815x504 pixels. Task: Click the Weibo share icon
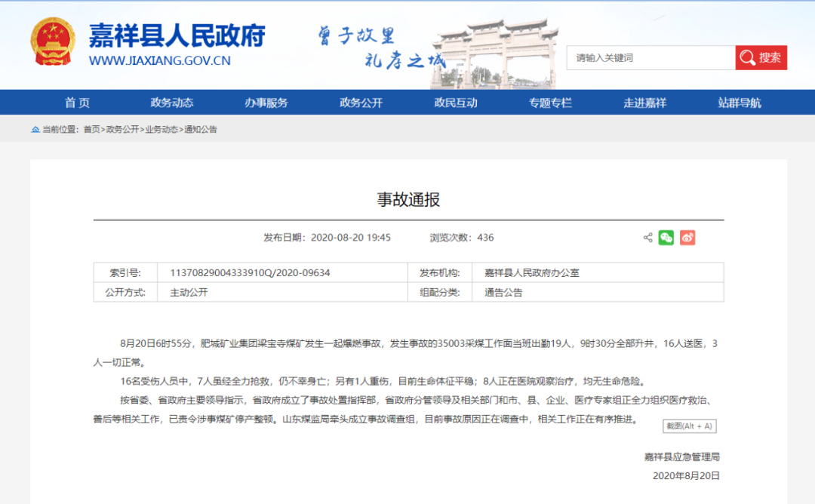tap(687, 237)
